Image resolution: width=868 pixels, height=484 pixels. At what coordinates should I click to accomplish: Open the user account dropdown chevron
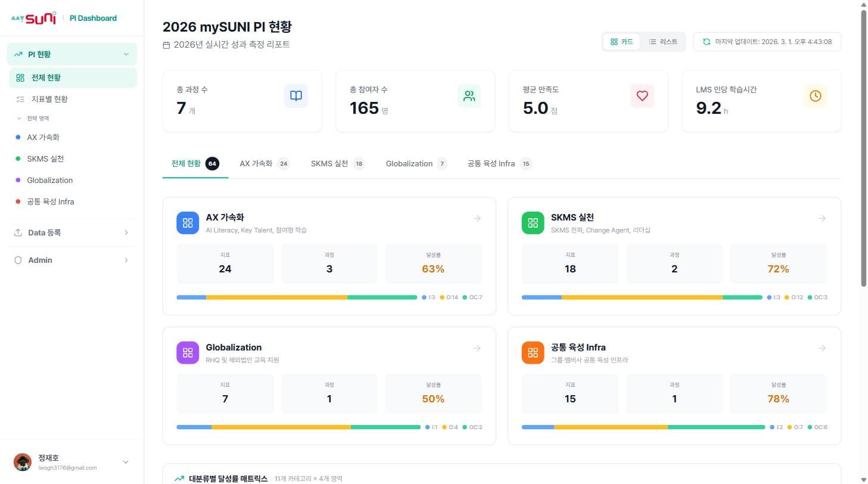coord(126,462)
